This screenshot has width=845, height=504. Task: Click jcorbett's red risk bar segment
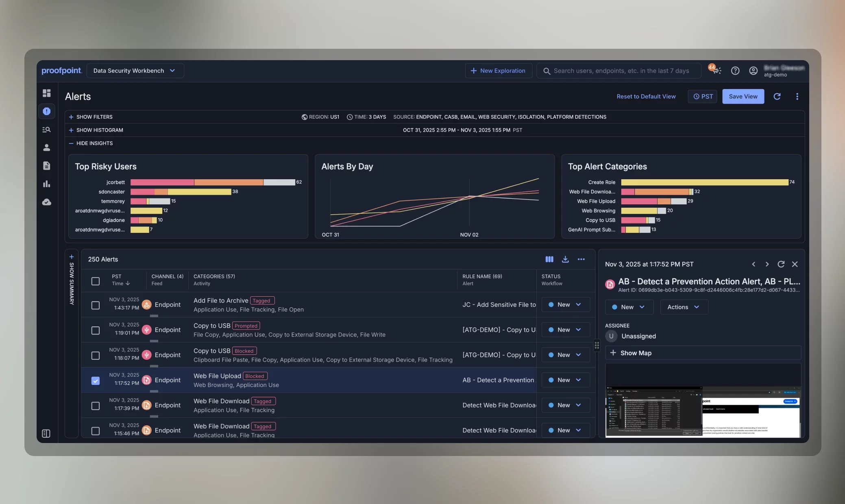(x=162, y=182)
